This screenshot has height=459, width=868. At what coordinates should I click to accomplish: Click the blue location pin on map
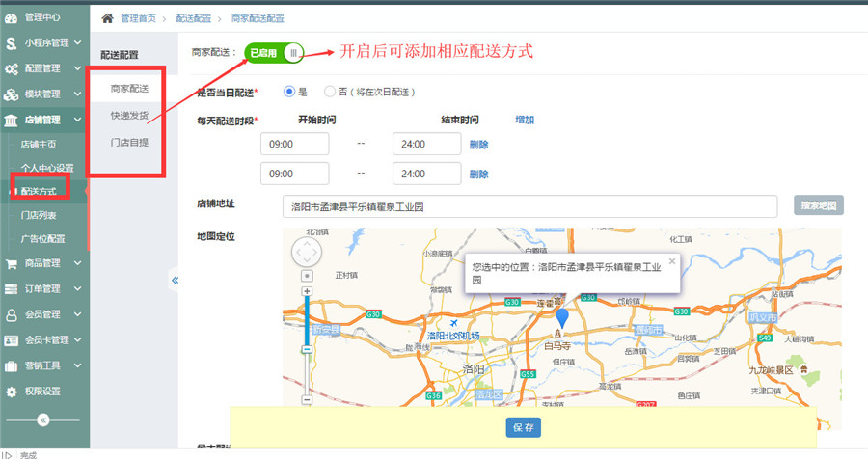562,318
